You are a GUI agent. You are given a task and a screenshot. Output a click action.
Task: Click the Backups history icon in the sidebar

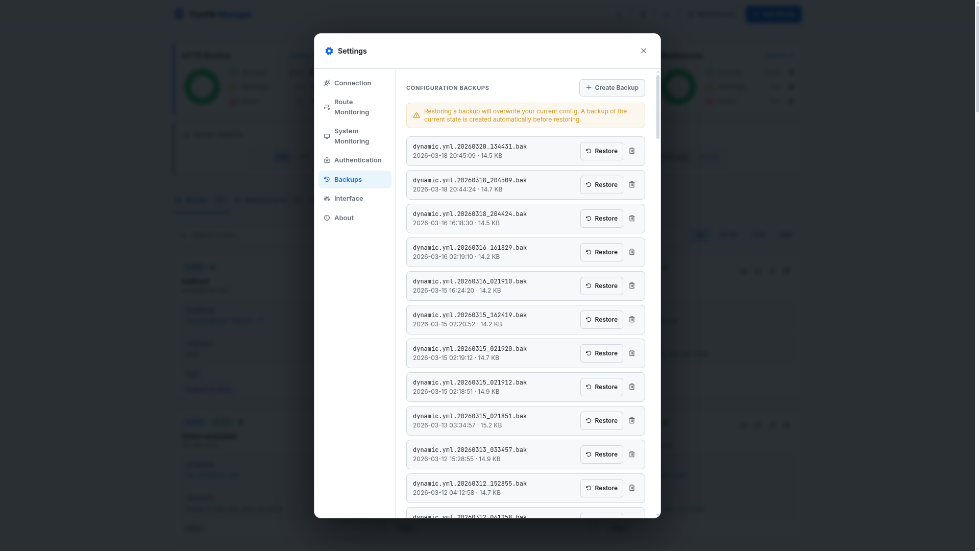coord(327,179)
